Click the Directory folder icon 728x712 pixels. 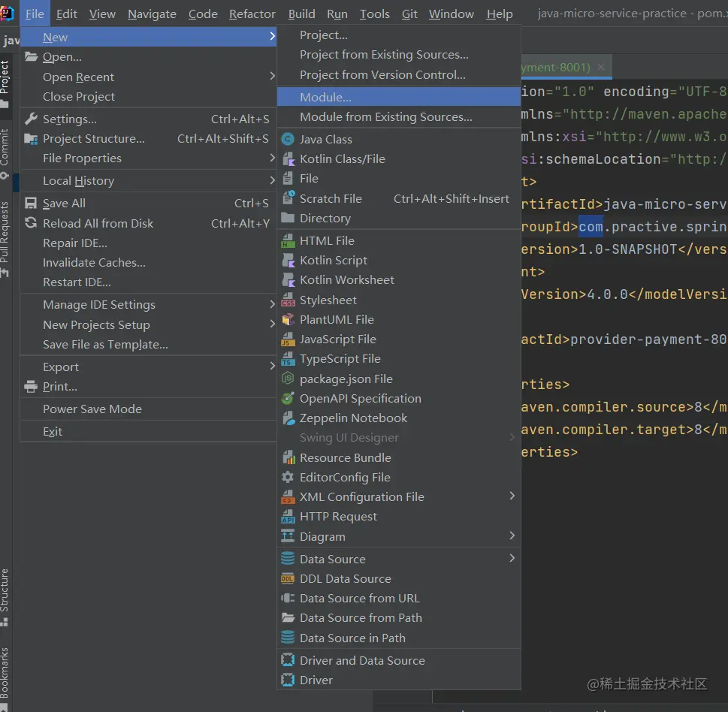point(288,218)
